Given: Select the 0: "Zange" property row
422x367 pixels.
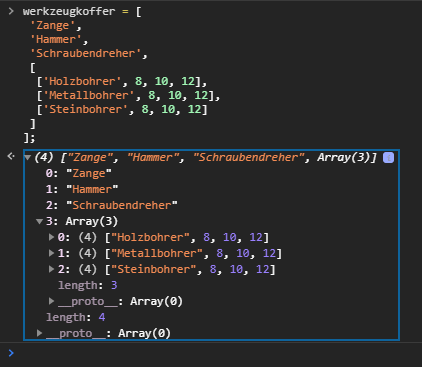Looking at the screenshot, I should pos(79,173).
